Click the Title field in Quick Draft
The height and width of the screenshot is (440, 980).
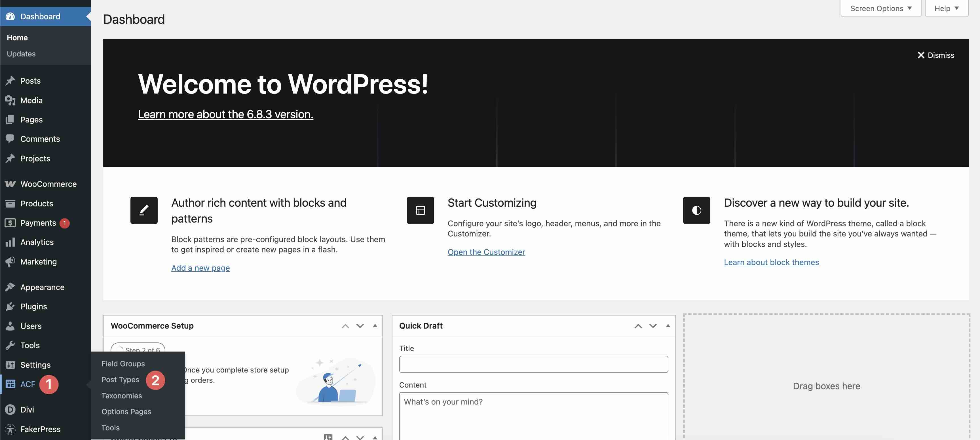coord(533,364)
